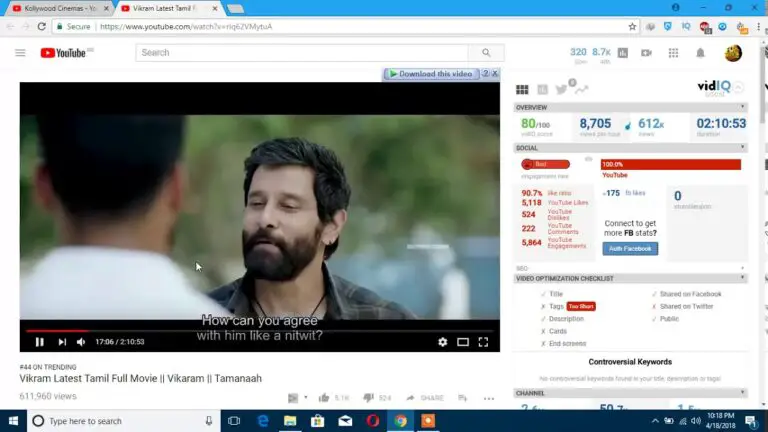Click the Auth Facebook button
This screenshot has width=768, height=432.
click(x=630, y=248)
